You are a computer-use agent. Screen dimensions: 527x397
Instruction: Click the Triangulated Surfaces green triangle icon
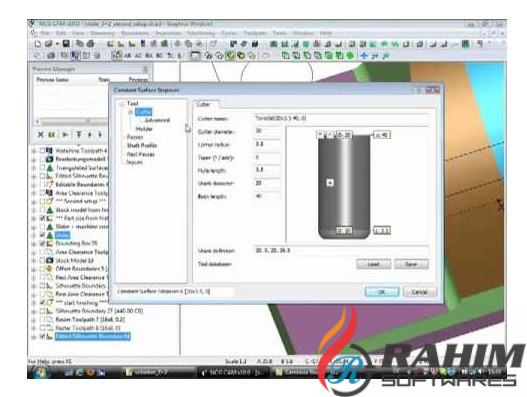[x=50, y=167]
